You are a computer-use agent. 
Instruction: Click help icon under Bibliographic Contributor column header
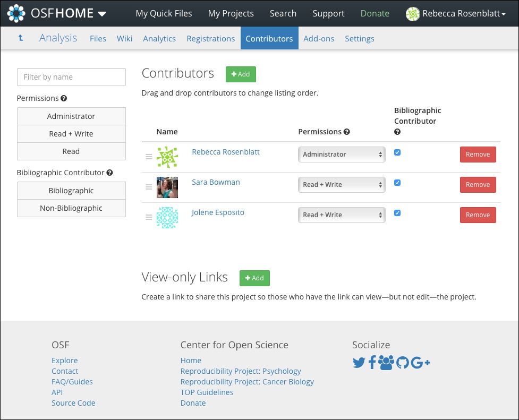(x=397, y=132)
